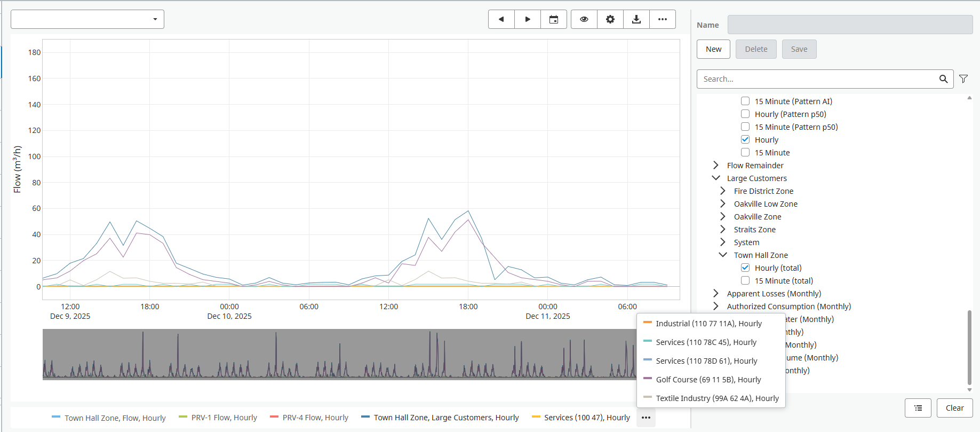Click the list view icon button
Viewport: 980px width, 432px height.
918,408
